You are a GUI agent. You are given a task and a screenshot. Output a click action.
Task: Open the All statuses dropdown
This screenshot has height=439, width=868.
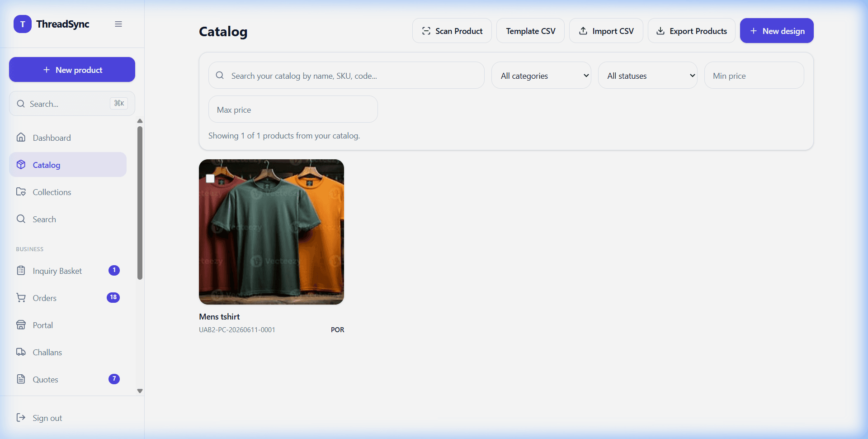pos(648,75)
